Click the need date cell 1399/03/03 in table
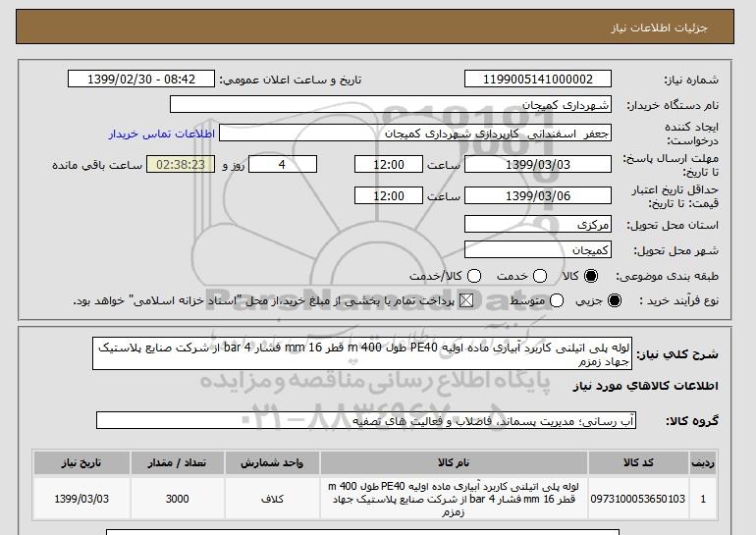The width and height of the screenshot is (756, 535). (81, 499)
